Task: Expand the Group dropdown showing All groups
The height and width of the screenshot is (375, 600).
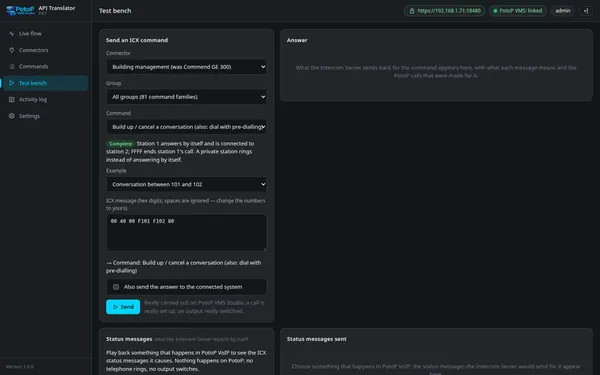Action: coord(186,97)
